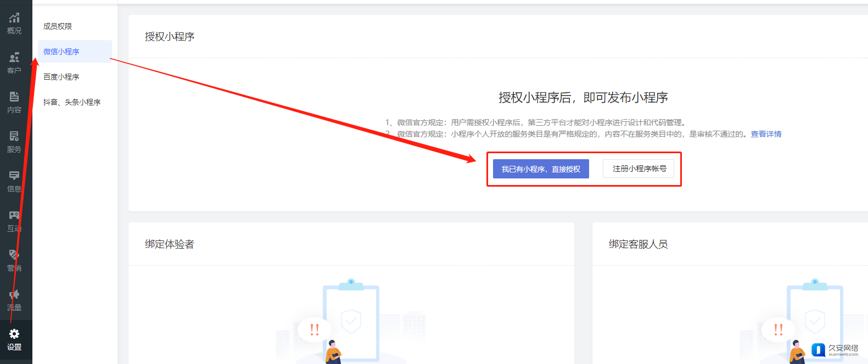
Task: Click the rule text about 用户需授权小程序后
Action: tap(536, 122)
